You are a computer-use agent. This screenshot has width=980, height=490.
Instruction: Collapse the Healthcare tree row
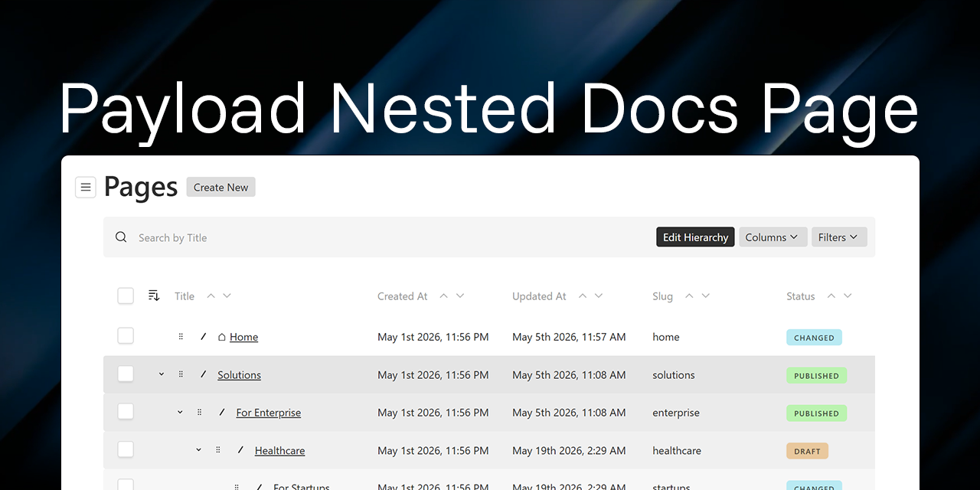198,450
